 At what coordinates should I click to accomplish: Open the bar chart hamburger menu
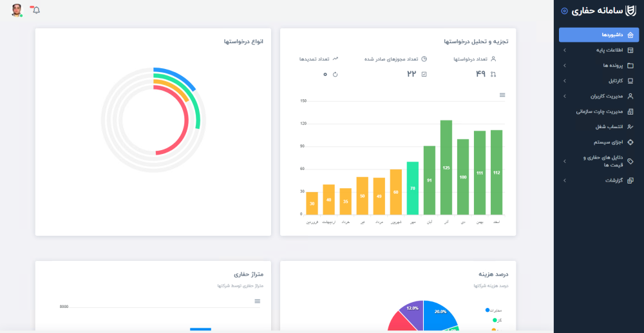(502, 95)
